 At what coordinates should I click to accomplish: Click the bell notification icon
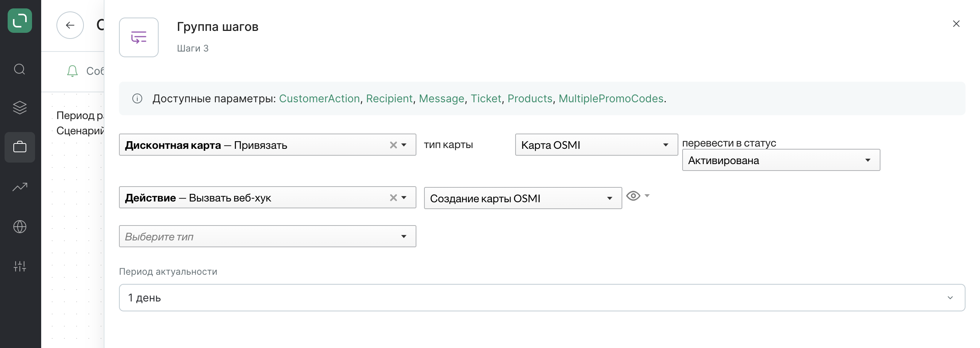[x=72, y=71]
